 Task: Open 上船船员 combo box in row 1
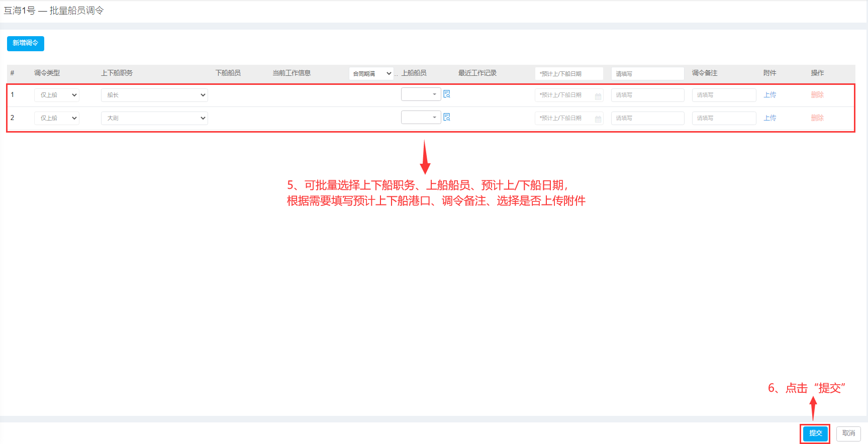pyautogui.click(x=421, y=94)
